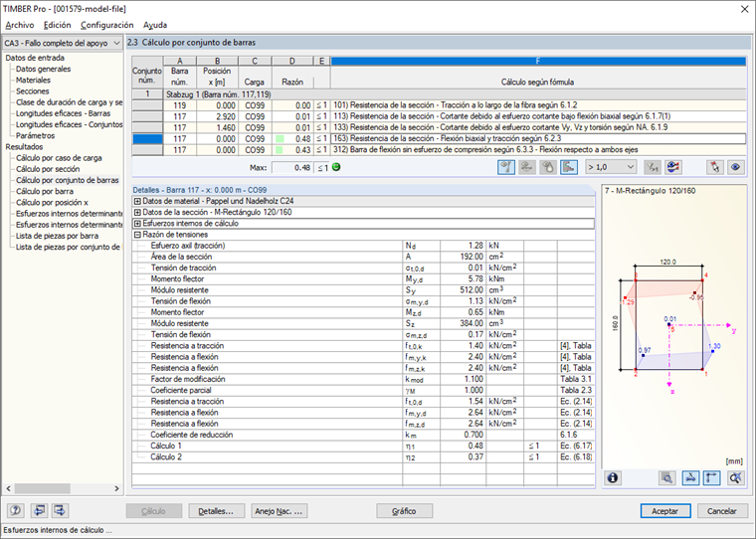Screen dimensions: 756x539
Task: Expand Datos de material section
Action: pos(137,201)
